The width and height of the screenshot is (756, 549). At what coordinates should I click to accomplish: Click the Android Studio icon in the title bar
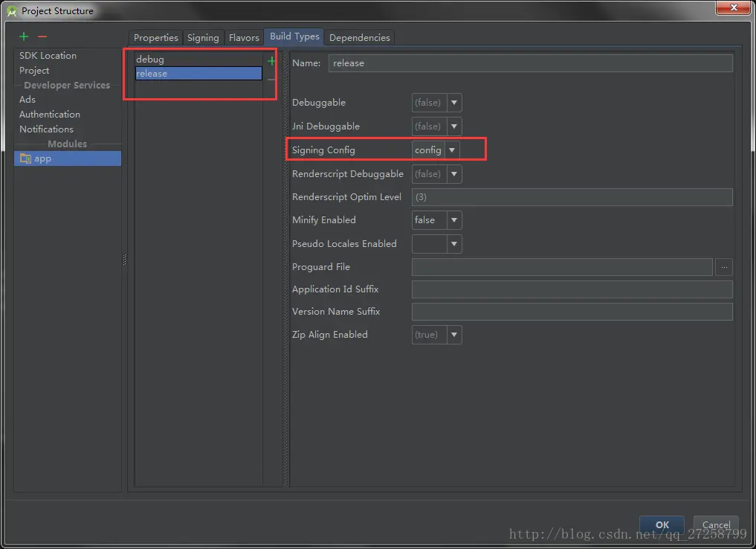coord(12,10)
